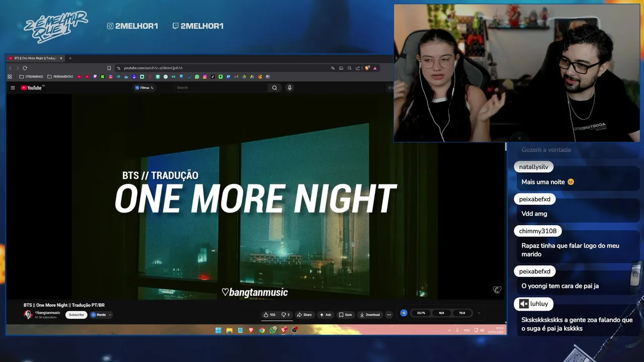Subscribe to the bangtanmusic channel
Screen dimensions: 644x362
point(76,315)
